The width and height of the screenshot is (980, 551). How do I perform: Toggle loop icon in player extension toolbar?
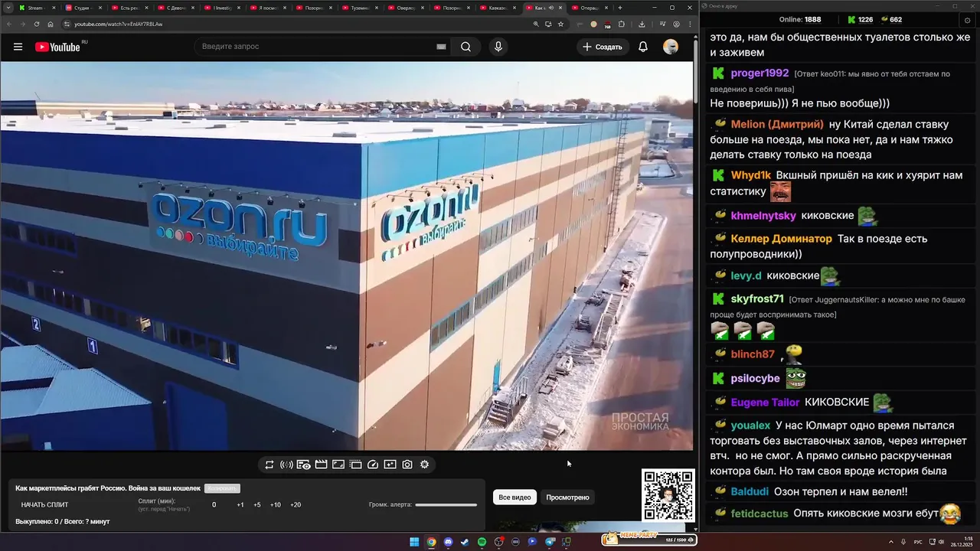coord(269,465)
